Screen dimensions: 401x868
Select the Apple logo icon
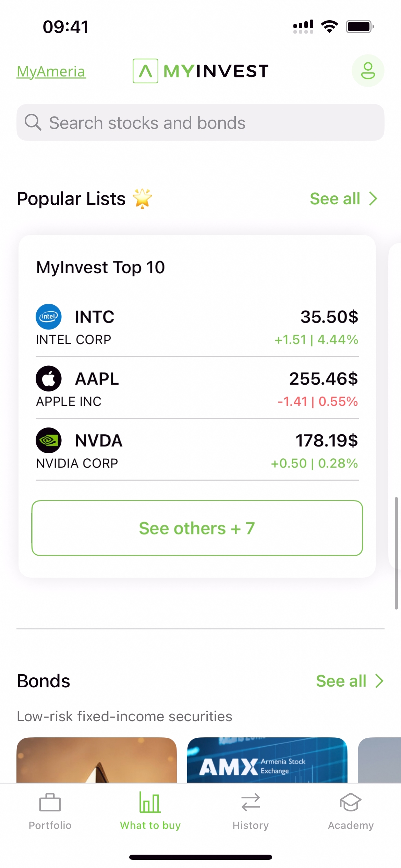(49, 378)
